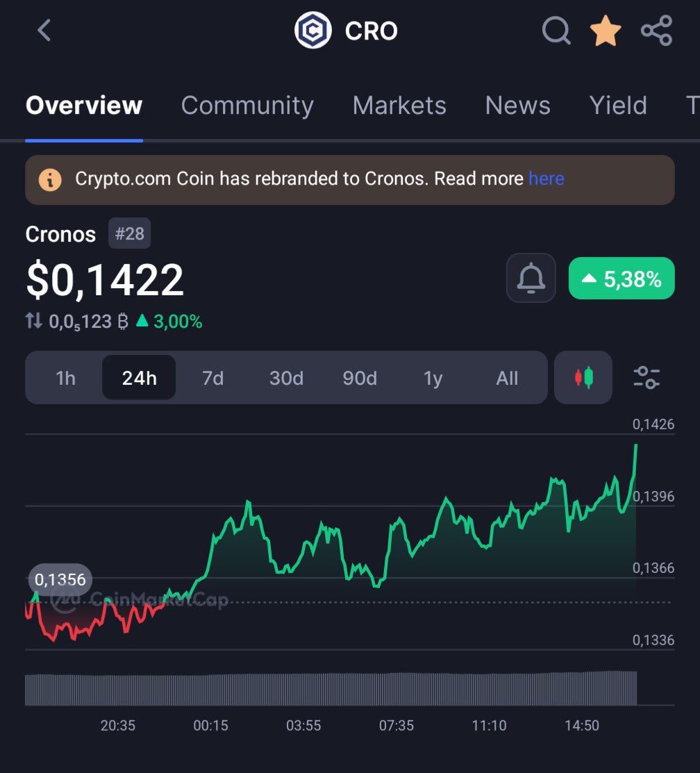The width and height of the screenshot is (700, 773).
Task: Tap the 07:35 time label
Action: (397, 726)
